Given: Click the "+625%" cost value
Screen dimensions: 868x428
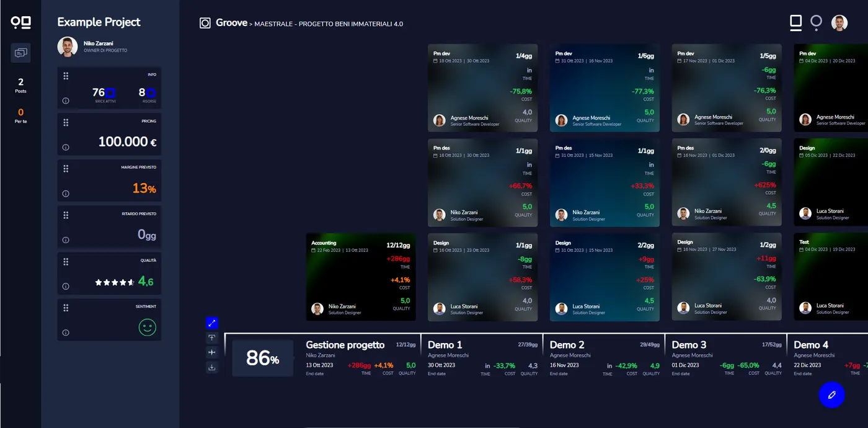Looking at the screenshot, I should [765, 185].
